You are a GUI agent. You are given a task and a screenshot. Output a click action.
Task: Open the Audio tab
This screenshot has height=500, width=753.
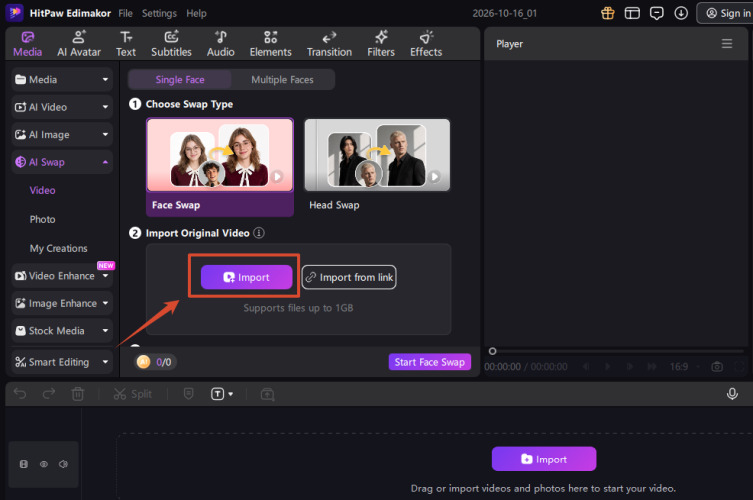pyautogui.click(x=220, y=44)
